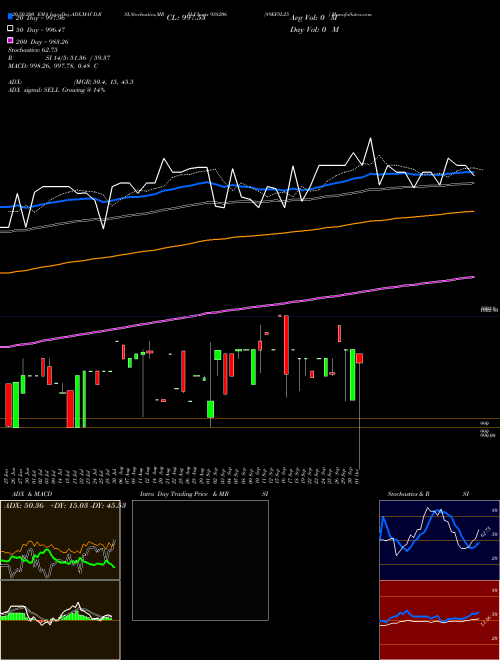Click 'Intra Day Trading Price & MR' title

(x=184, y=494)
